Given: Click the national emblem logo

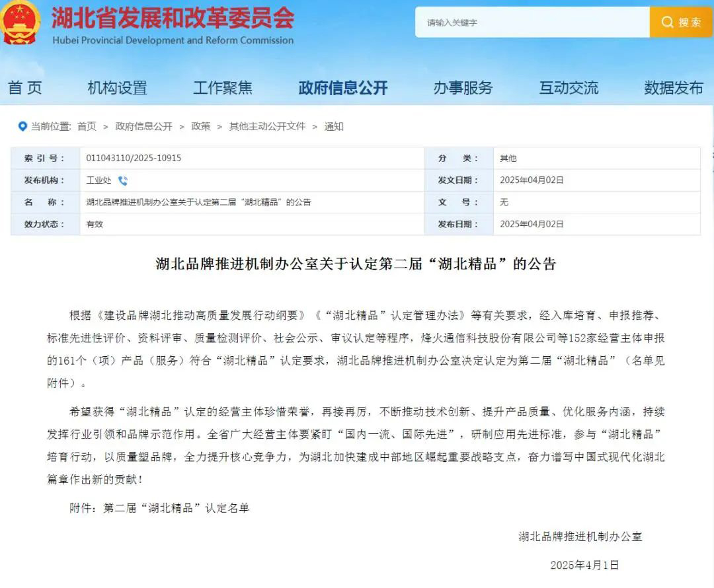Looking at the screenshot, I should pos(21,23).
